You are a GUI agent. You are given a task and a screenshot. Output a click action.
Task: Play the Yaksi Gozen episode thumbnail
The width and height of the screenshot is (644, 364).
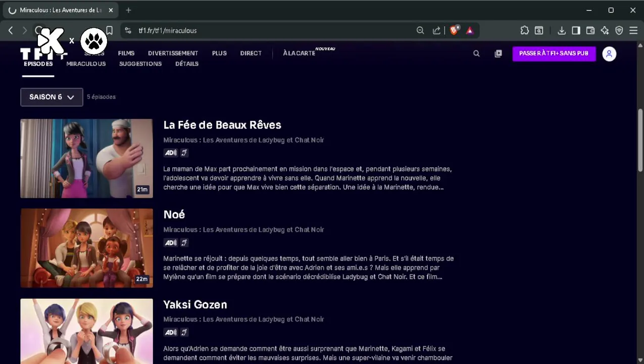point(86,331)
